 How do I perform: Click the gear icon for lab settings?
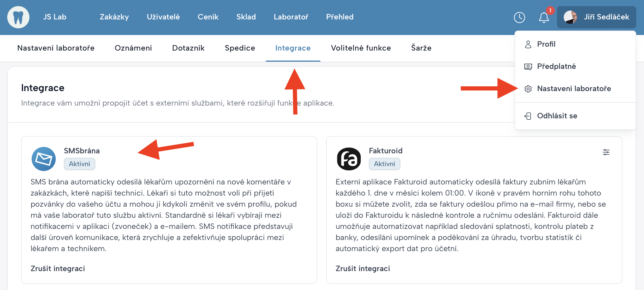[x=528, y=89]
